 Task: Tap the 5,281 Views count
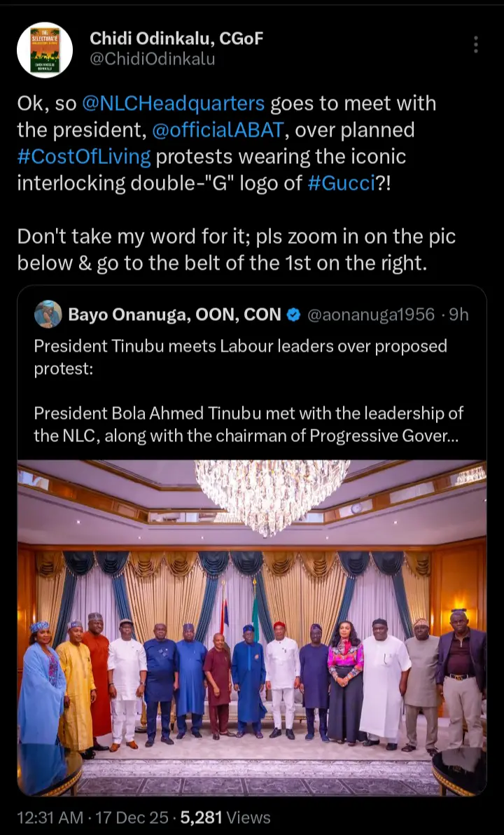point(225,817)
